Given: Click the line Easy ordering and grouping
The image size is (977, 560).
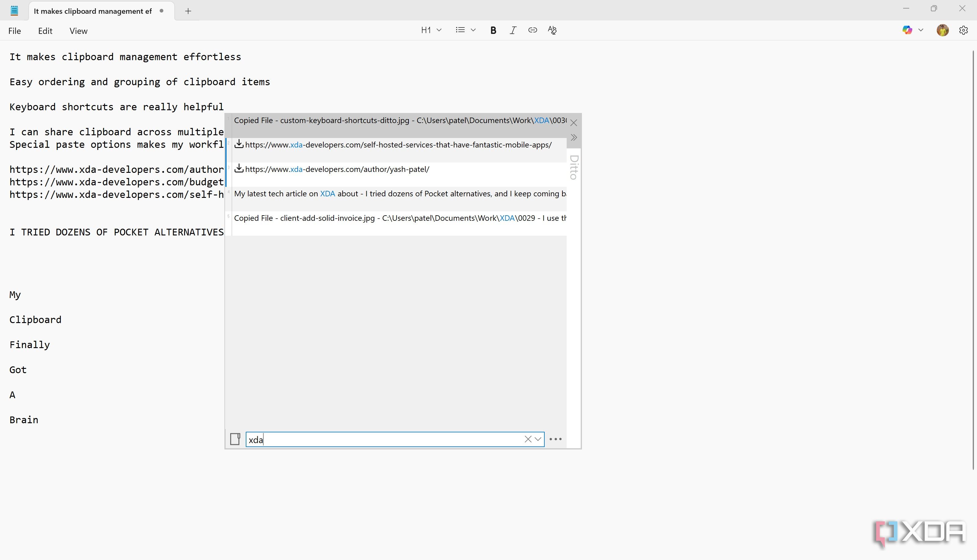Looking at the screenshot, I should (140, 82).
